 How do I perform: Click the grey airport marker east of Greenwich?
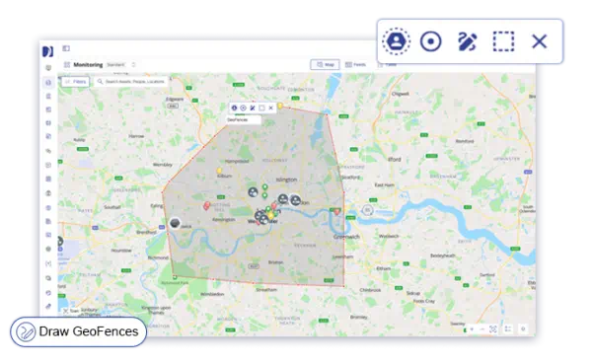click(367, 210)
